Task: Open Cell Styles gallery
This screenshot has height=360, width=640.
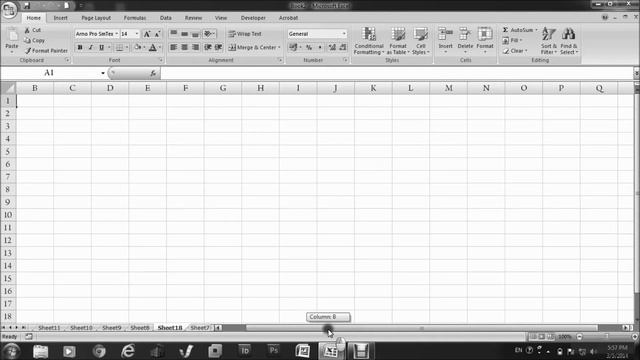Action: [x=420, y=41]
